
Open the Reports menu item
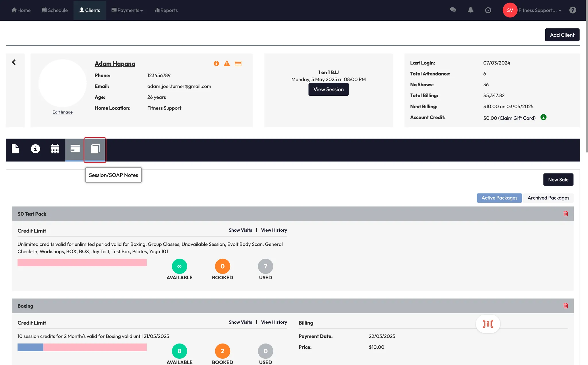[x=166, y=10]
